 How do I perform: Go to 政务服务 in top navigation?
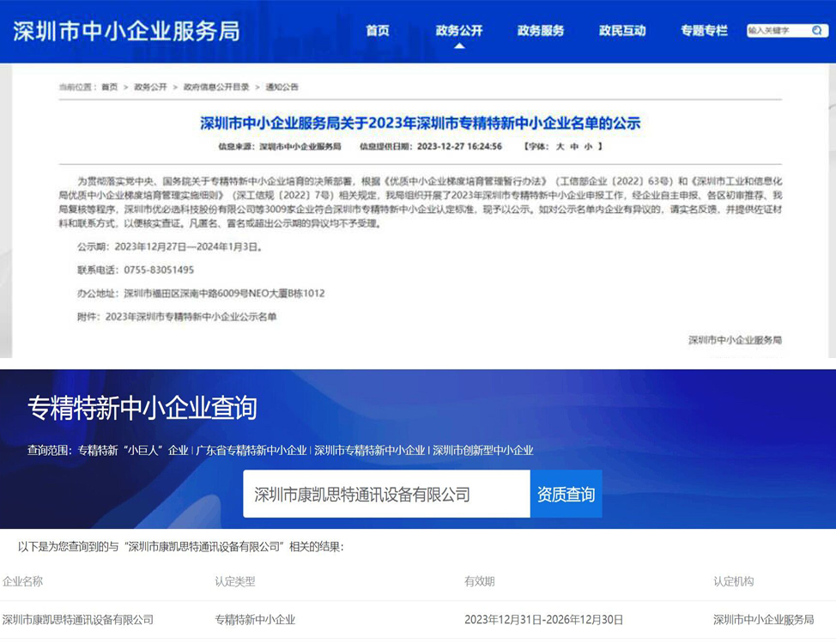[x=541, y=31]
